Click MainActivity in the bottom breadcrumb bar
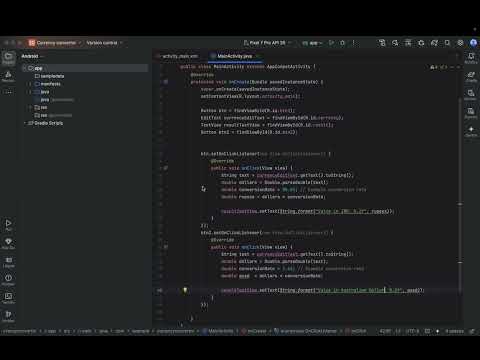Viewport: 480px width, 360px height. 218,331
